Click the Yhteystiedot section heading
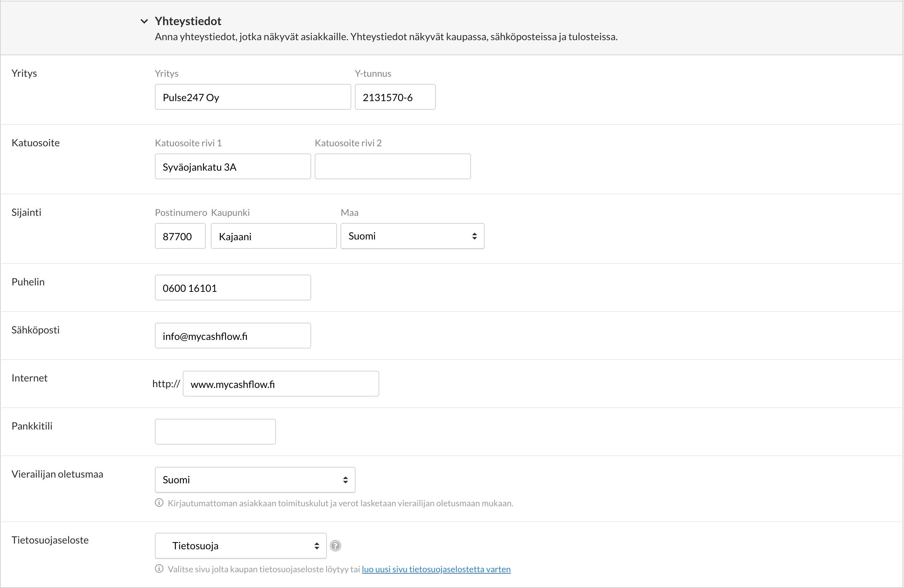Screen dimensions: 904x588 [x=187, y=21]
